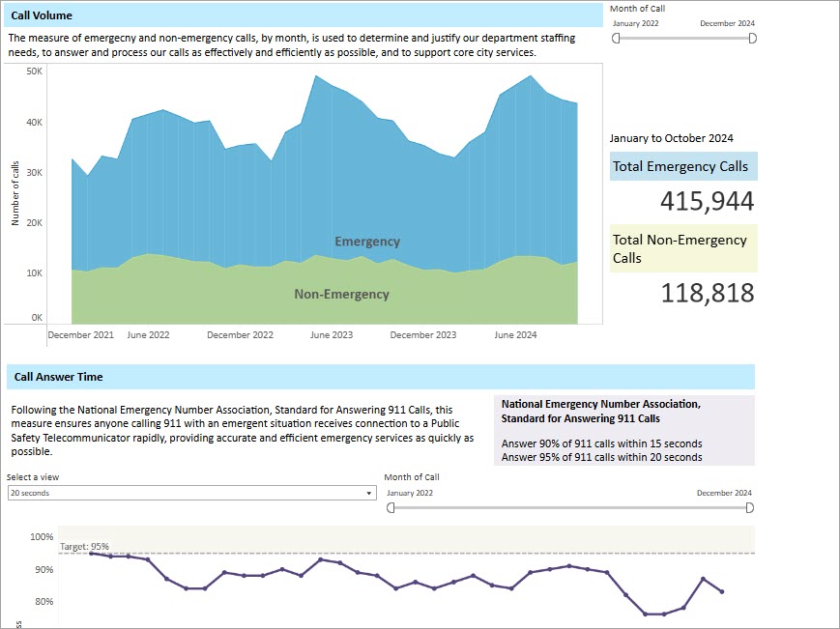Click the last data point on answer time line
The image size is (840, 629).
tap(721, 591)
